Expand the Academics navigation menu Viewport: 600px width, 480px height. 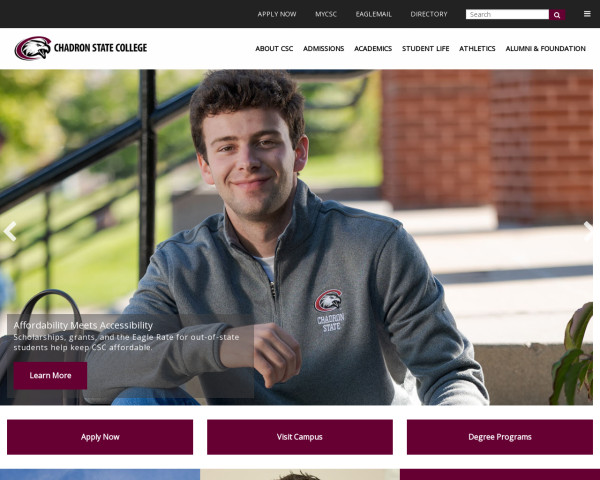[x=373, y=49]
